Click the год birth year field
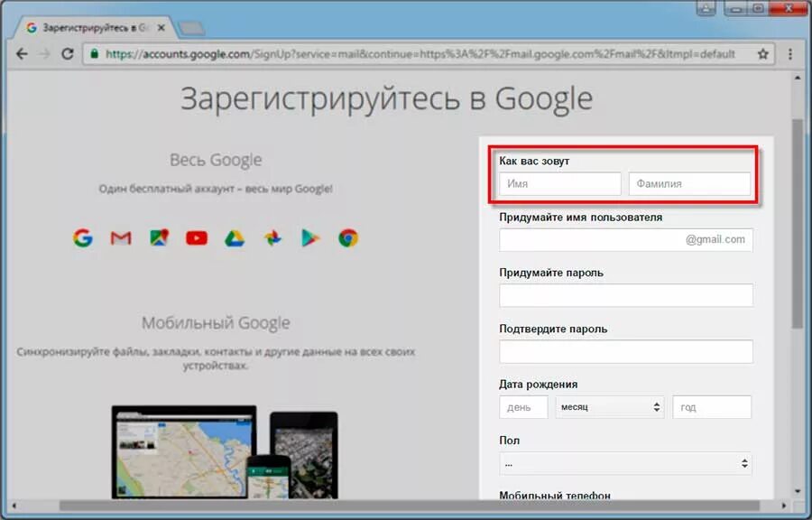Image resolution: width=812 pixels, height=520 pixels. (712, 407)
